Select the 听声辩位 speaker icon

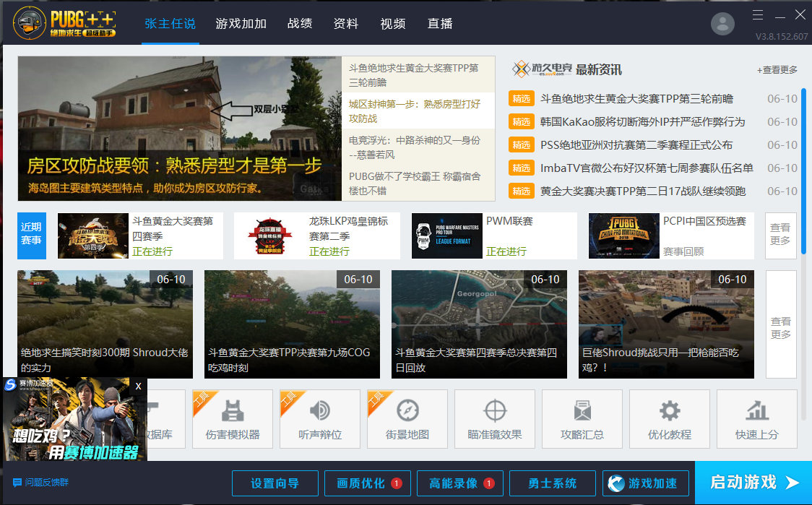pos(320,419)
